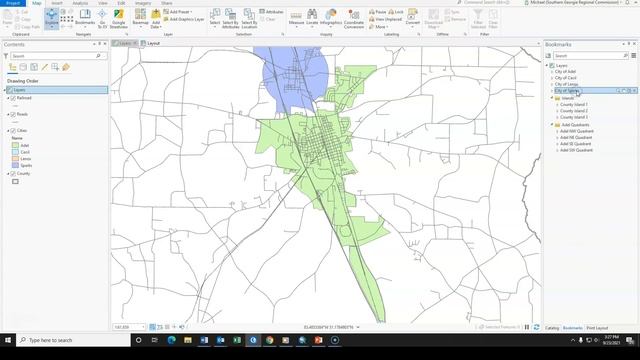This screenshot has height=360, width=640.
Task: Toggle the Layers map checkbox in Contents
Action: coord(10,90)
